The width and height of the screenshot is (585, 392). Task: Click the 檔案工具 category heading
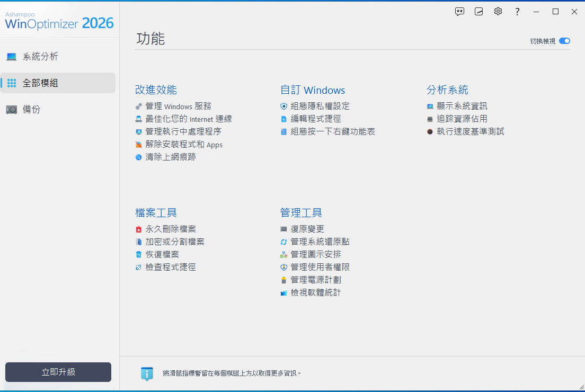click(x=156, y=212)
